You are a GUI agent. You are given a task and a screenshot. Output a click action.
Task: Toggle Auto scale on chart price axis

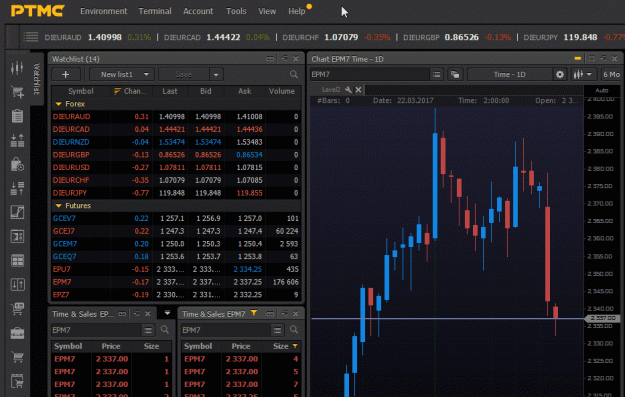[601, 90]
